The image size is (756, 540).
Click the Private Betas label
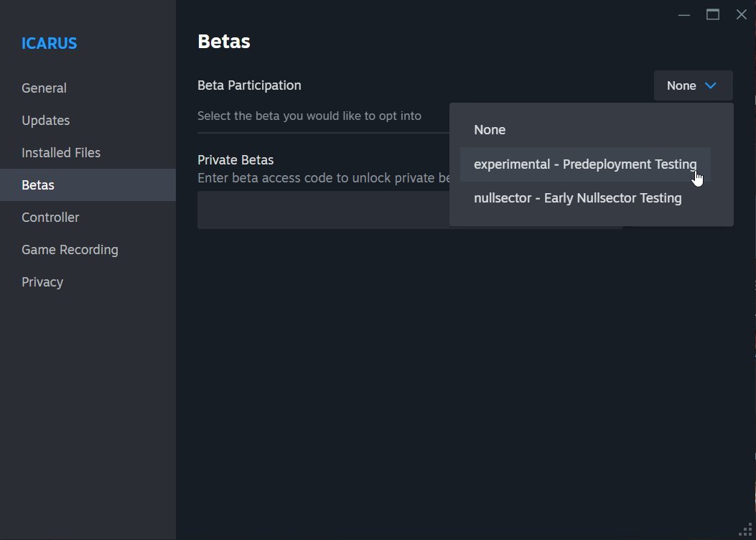235,160
